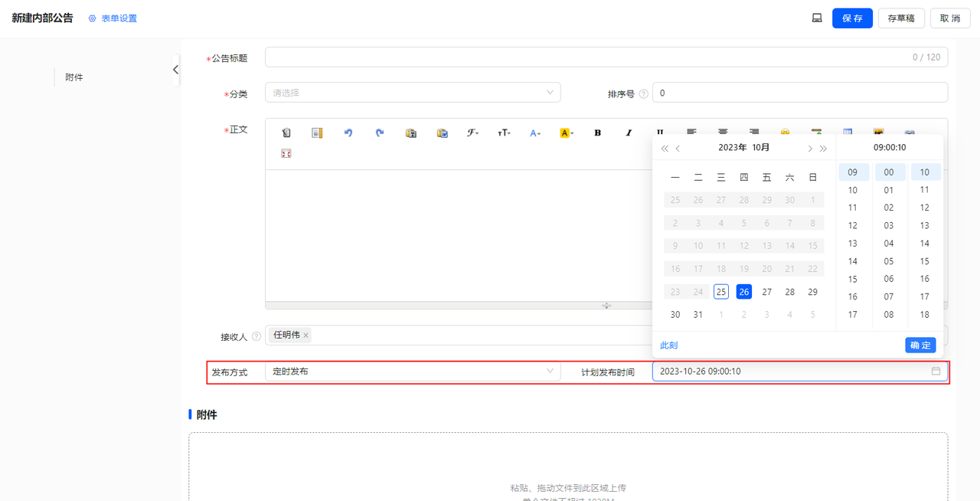Open the font size picker in toolbar
The width and height of the screenshot is (980, 501).
tap(504, 133)
